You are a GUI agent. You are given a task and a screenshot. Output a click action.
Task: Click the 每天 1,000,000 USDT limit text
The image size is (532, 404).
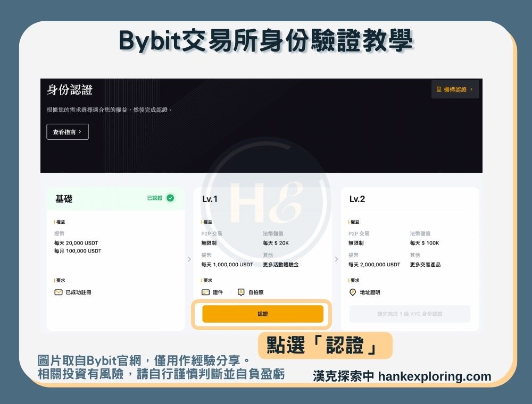pyautogui.click(x=227, y=264)
